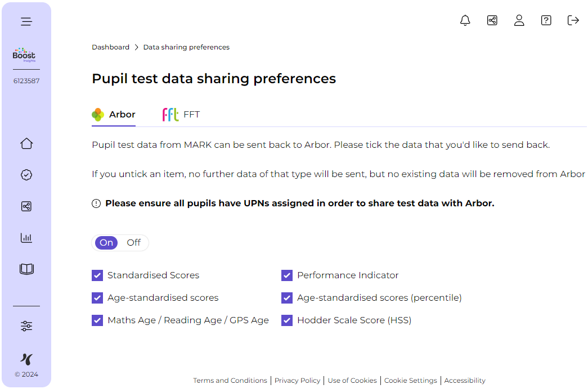The width and height of the screenshot is (588, 389).
Task: Open the Privacy Policy link
Action: 297,381
